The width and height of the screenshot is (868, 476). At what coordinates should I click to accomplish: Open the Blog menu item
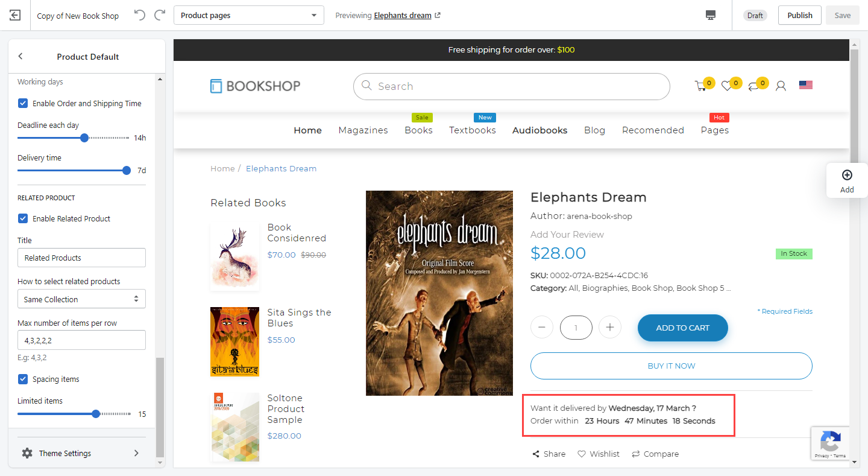coord(594,130)
